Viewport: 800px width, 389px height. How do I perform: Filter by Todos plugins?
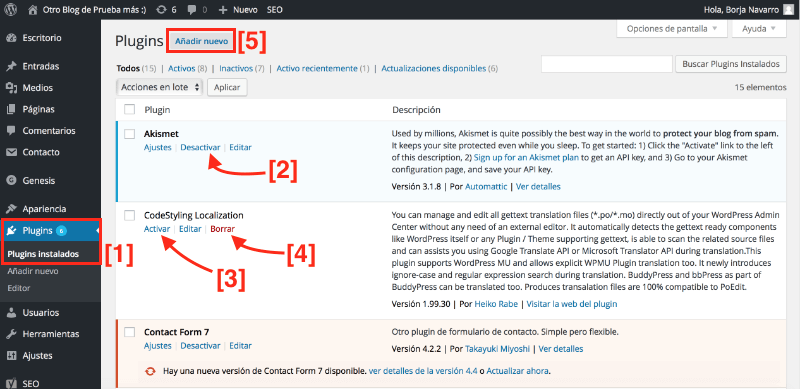point(128,68)
